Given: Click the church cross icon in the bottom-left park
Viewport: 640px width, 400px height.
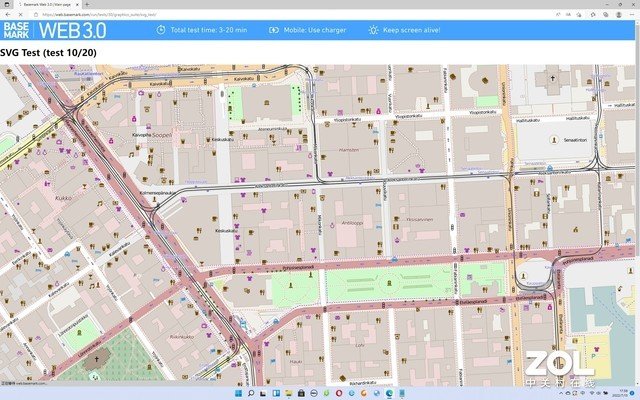Looking at the screenshot, I should click(x=96, y=359).
